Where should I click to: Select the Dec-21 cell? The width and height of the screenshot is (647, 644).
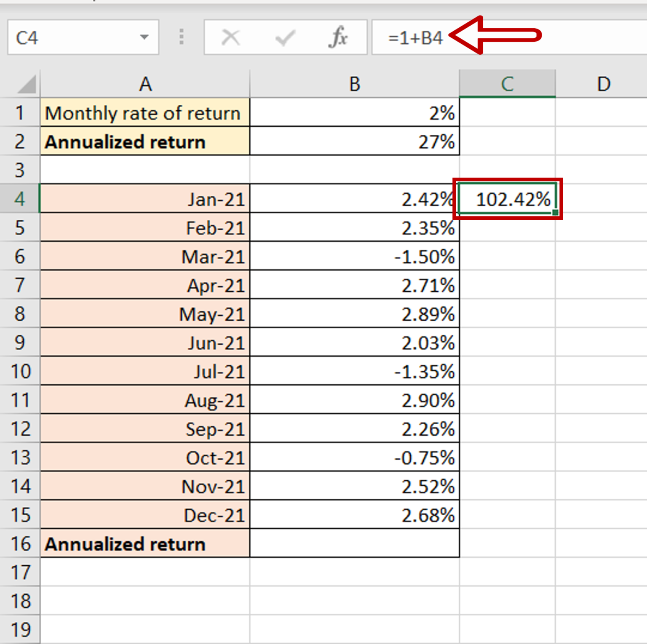144,515
